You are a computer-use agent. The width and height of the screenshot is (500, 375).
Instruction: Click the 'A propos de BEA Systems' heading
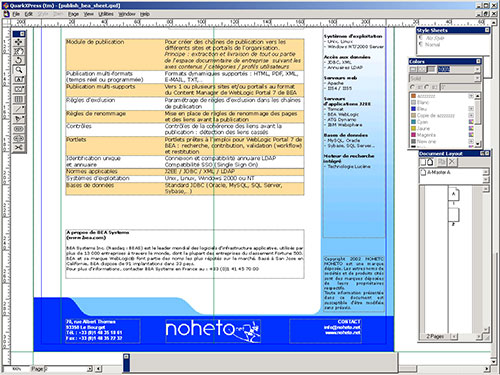coord(97,232)
